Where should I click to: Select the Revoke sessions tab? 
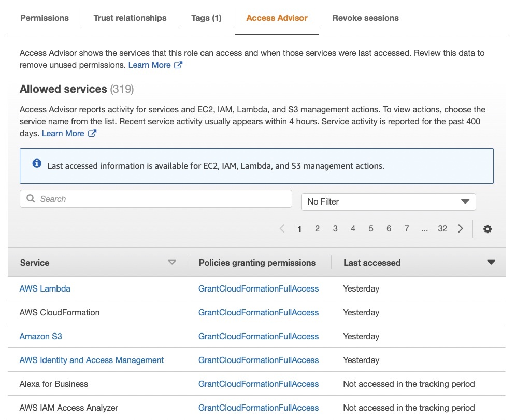[365, 18]
